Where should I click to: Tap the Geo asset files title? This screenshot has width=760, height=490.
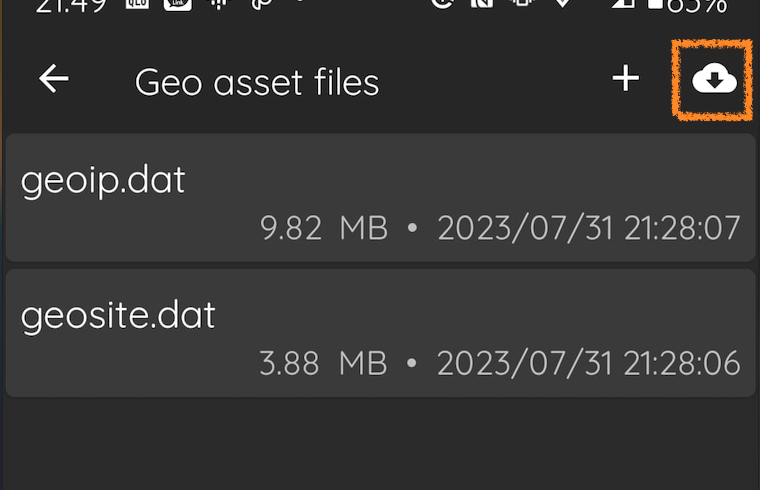tap(257, 82)
